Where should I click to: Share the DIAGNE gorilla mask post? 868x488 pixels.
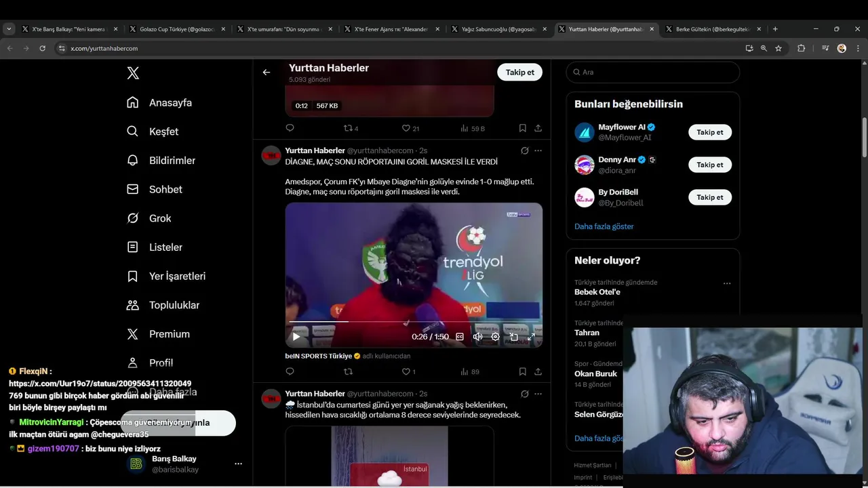point(538,371)
